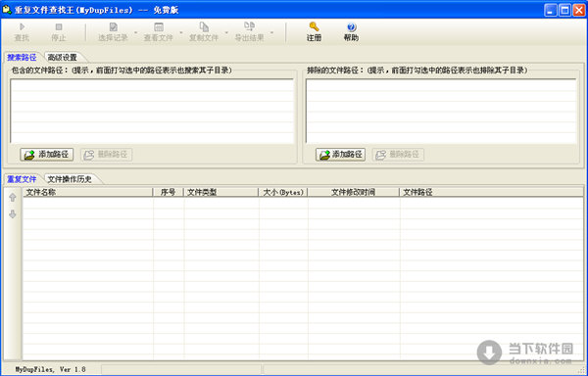Viewport: 588px width, 376px height.
Task: Click the 导出结果 toolbar icon
Action: 249,27
